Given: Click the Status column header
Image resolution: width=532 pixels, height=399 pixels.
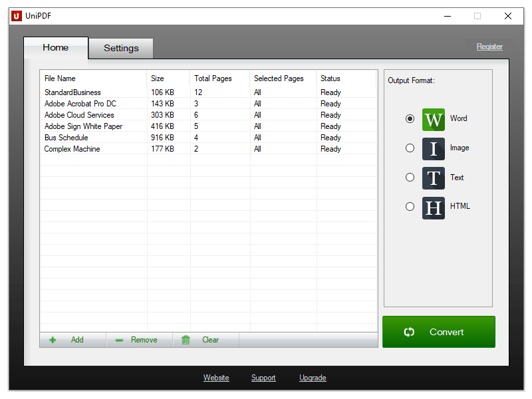Looking at the screenshot, I should 346,78.
